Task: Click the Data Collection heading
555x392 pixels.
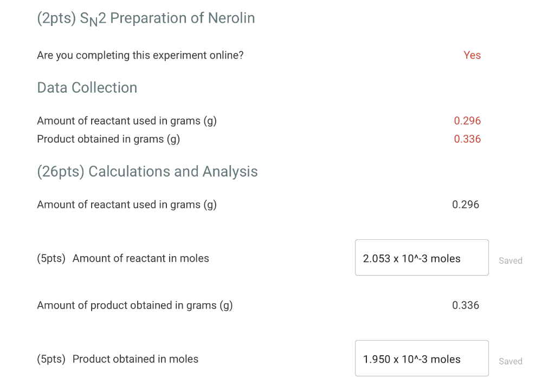Action: (x=87, y=87)
